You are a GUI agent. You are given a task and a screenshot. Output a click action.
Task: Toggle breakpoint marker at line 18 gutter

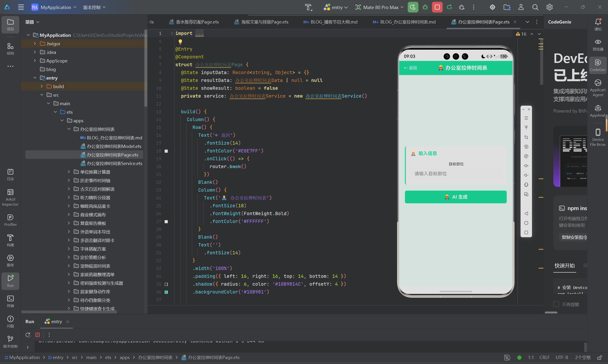click(x=166, y=151)
